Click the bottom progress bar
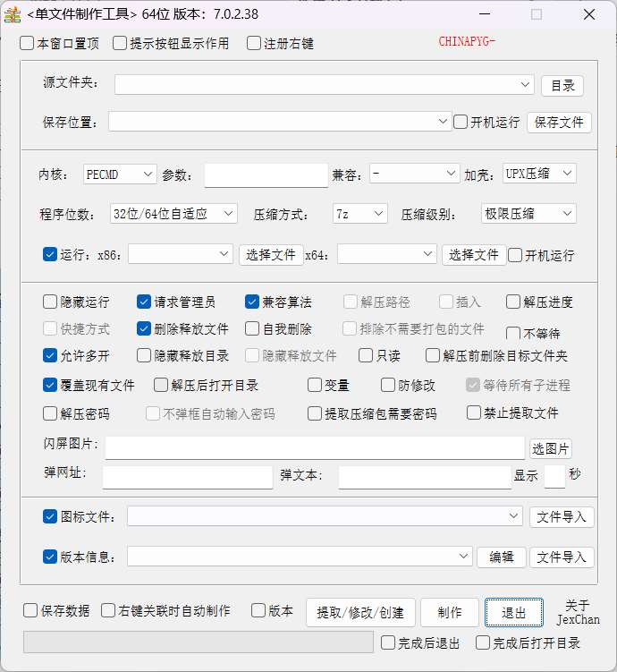This screenshot has width=617, height=672. [198, 642]
